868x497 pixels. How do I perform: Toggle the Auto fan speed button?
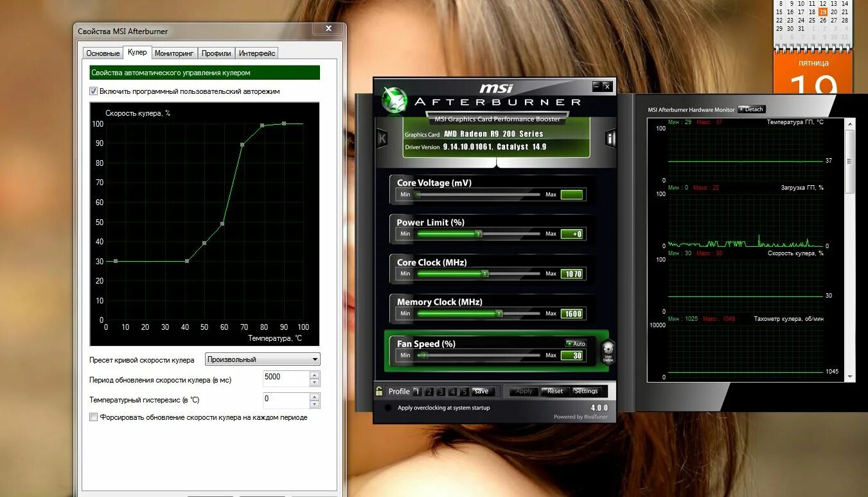click(576, 343)
